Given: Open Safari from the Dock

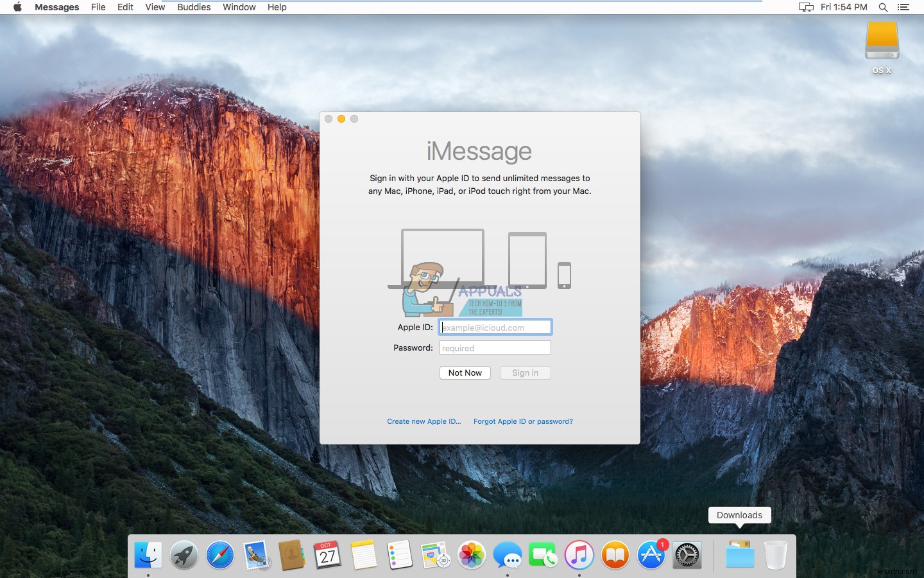Looking at the screenshot, I should (220, 556).
